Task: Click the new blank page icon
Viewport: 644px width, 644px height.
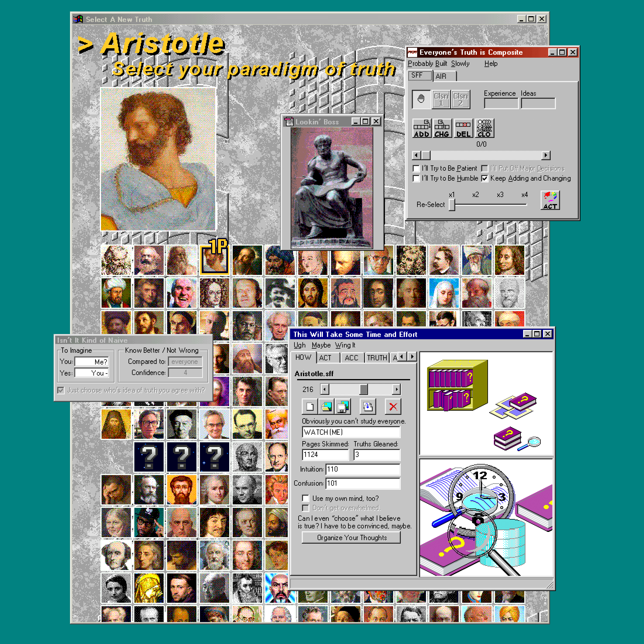Action: tap(310, 406)
